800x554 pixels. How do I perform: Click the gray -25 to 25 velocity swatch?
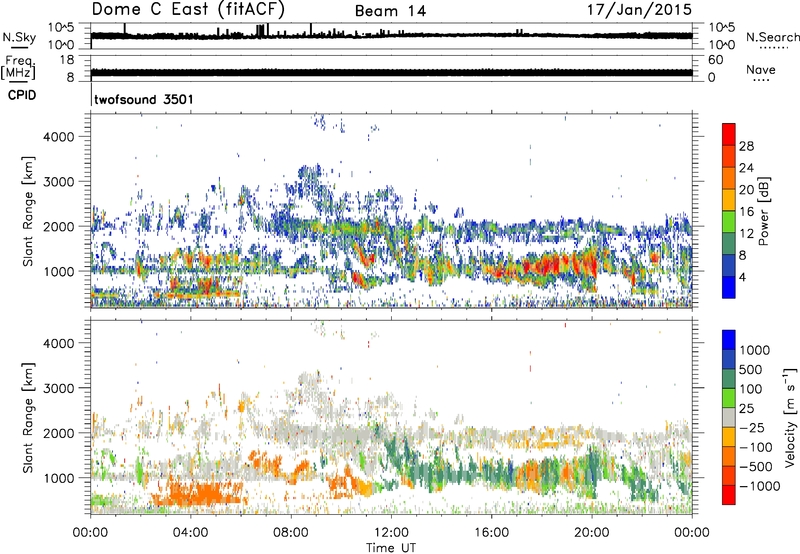pos(729,417)
